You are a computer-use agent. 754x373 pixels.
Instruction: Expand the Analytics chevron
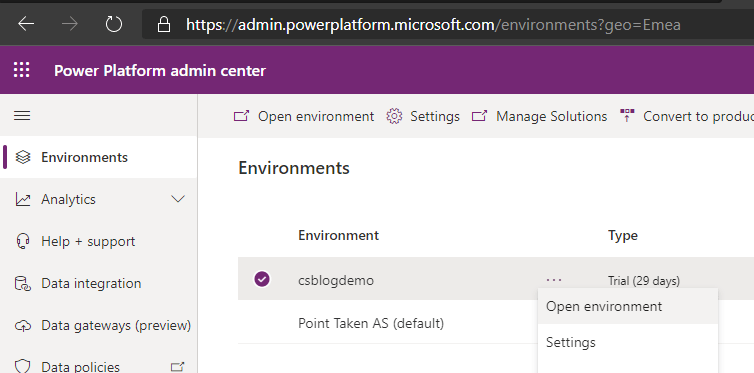(x=178, y=199)
